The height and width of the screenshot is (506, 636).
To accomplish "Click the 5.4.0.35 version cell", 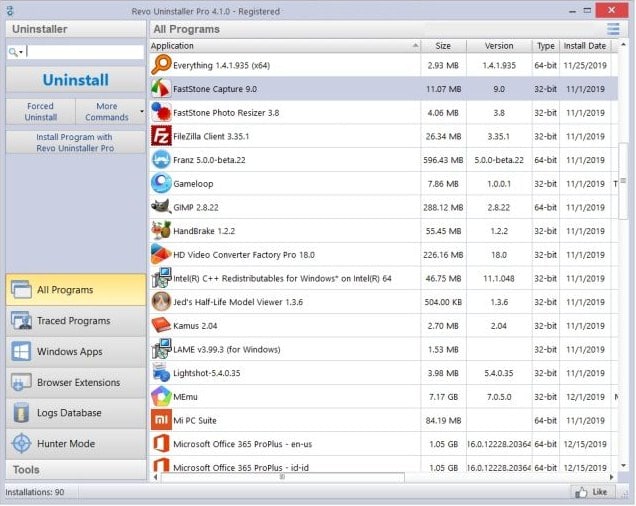I will [499, 373].
